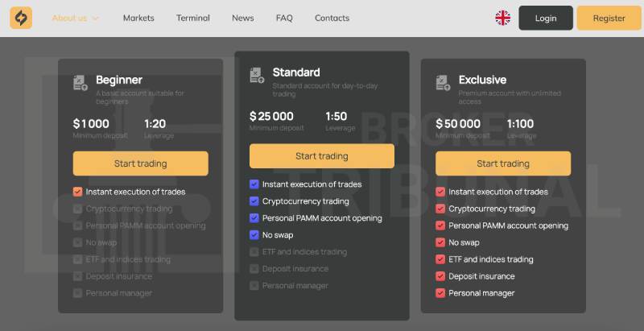The height and width of the screenshot is (331, 644).
Task: Click the Standard account document icon
Action: pos(257,75)
